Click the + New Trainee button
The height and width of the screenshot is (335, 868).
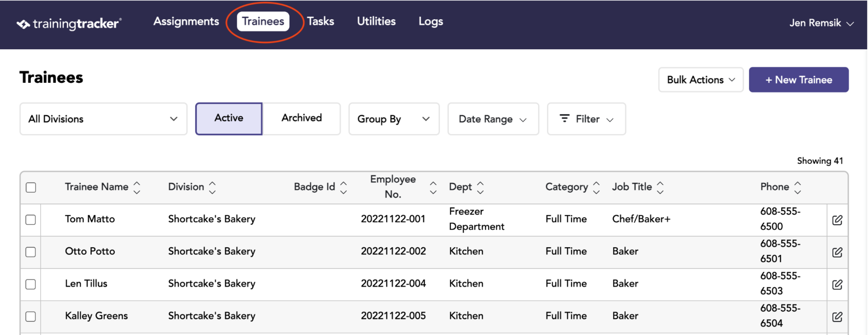[x=798, y=80]
